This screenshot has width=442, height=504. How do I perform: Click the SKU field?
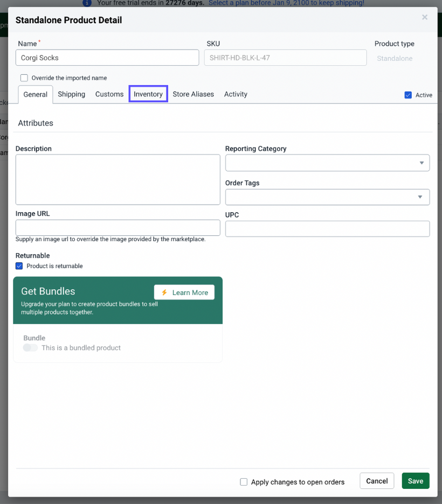(x=285, y=58)
